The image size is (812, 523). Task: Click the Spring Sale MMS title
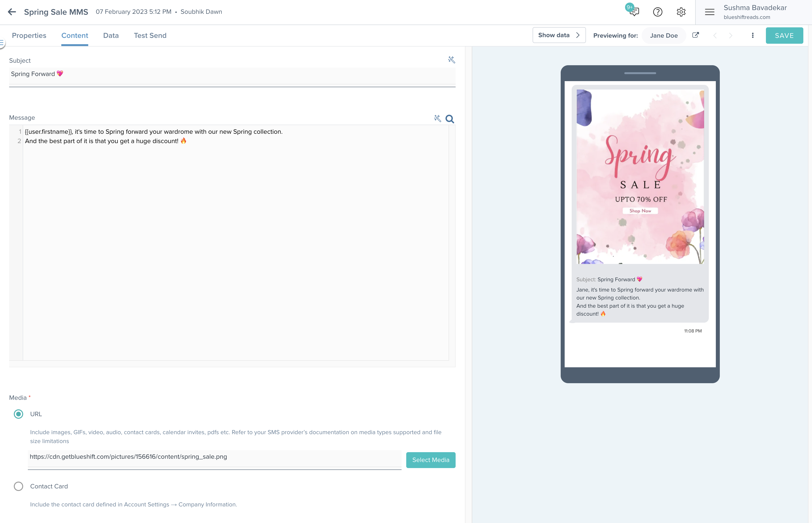click(x=56, y=12)
